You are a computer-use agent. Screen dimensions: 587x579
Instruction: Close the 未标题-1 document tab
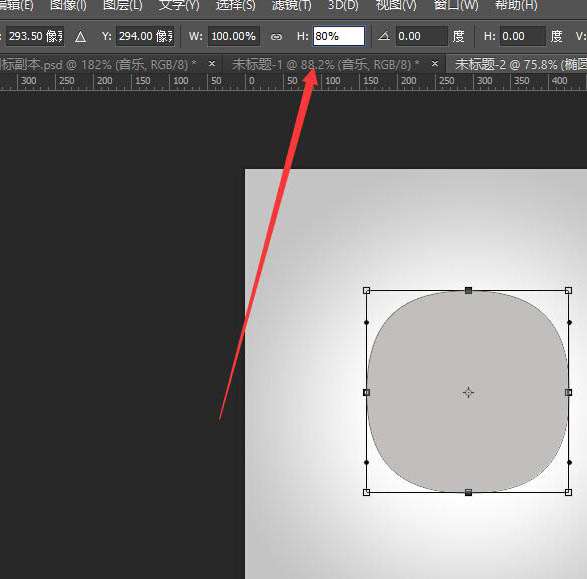click(x=435, y=64)
